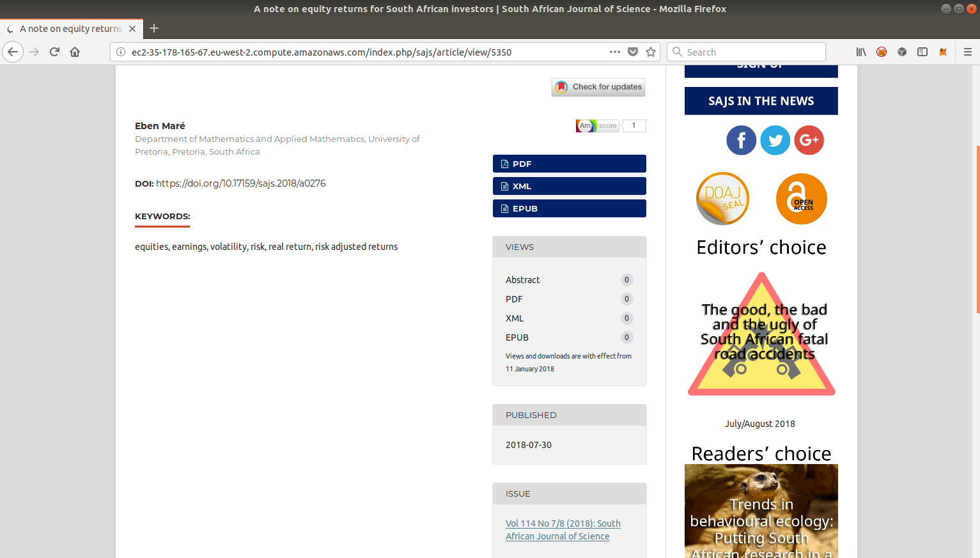
Task: Click the Facebook share icon
Action: (741, 140)
